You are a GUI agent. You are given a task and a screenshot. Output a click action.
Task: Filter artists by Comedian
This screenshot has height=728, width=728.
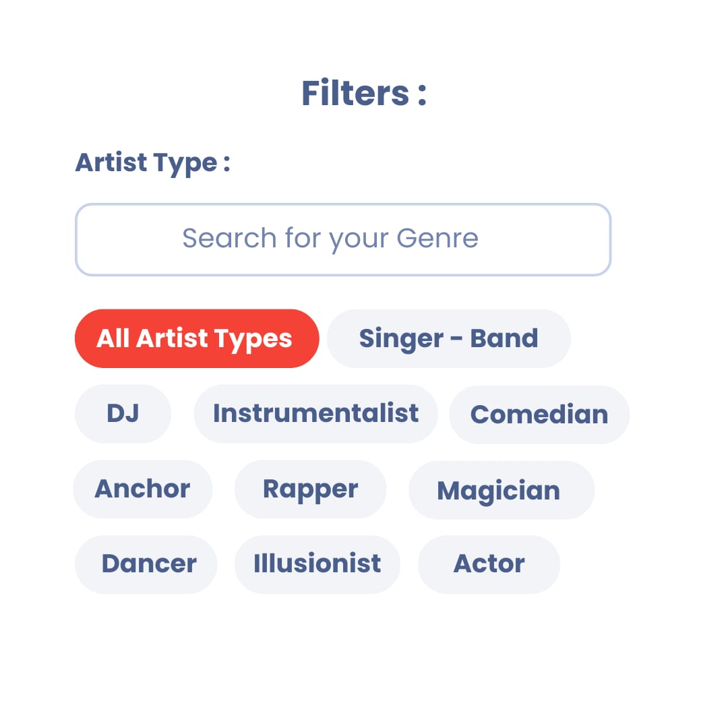click(539, 415)
